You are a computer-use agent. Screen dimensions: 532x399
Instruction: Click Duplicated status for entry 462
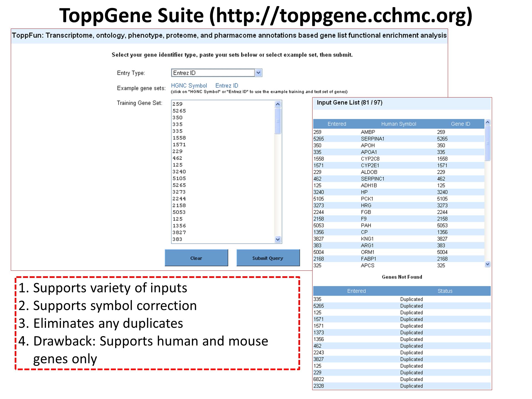411,346
